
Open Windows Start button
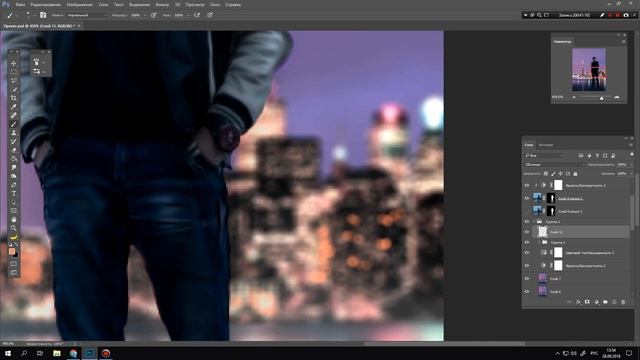(x=8, y=353)
